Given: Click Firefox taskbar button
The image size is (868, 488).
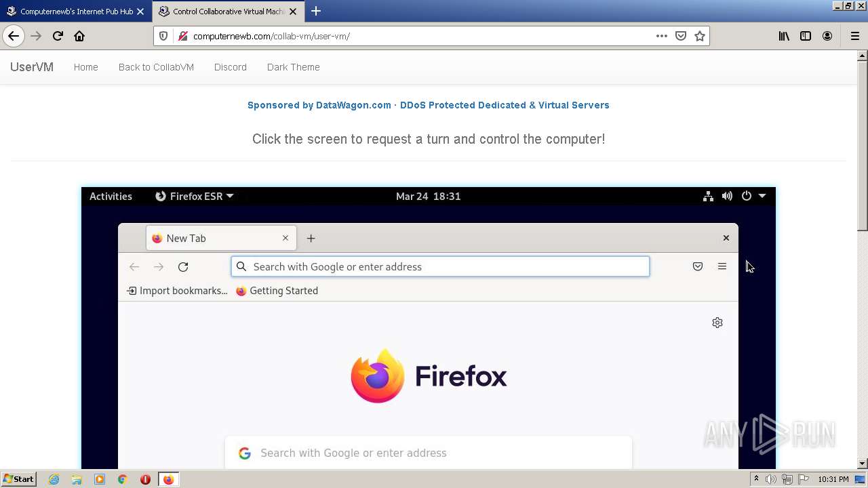Looking at the screenshot, I should 168,479.
